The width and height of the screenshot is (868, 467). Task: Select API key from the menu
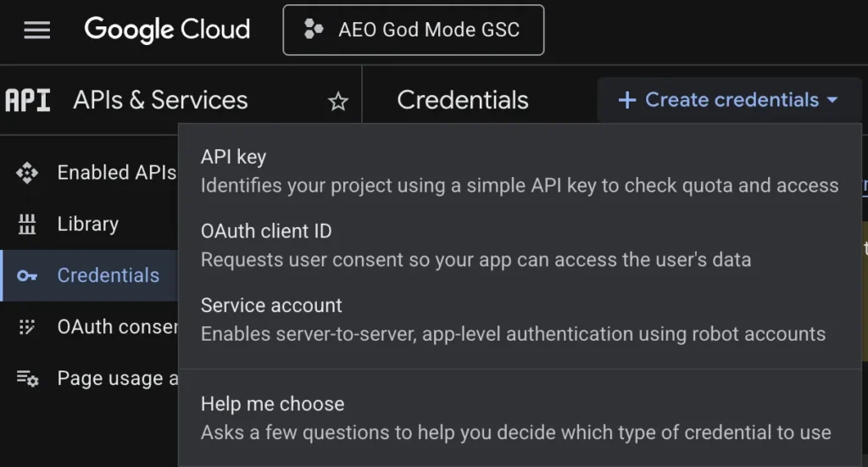tap(233, 157)
